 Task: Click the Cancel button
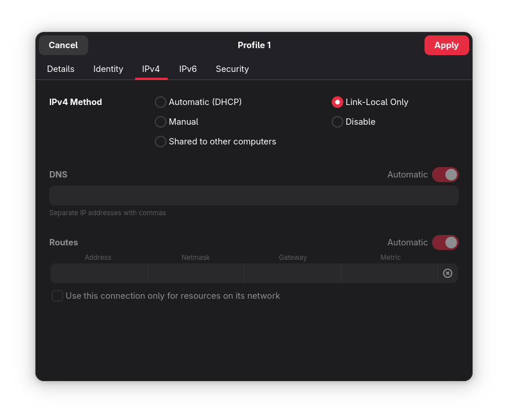[63, 45]
